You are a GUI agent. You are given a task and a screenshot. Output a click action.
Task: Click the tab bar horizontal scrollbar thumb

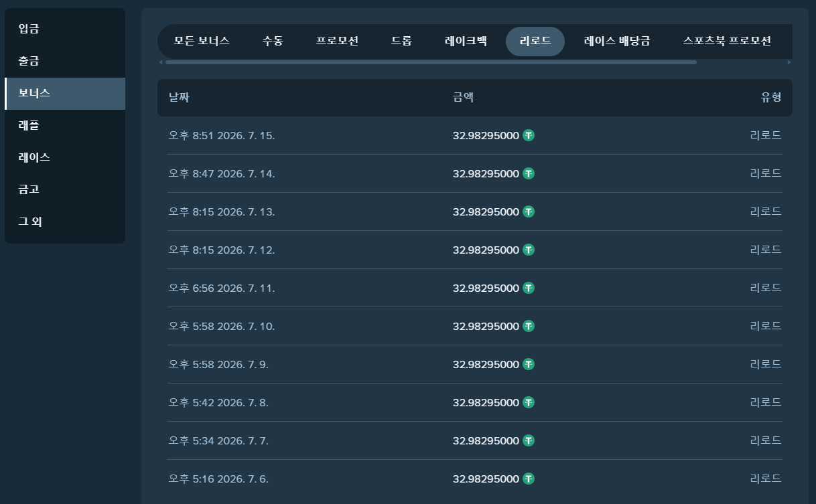tap(431, 62)
